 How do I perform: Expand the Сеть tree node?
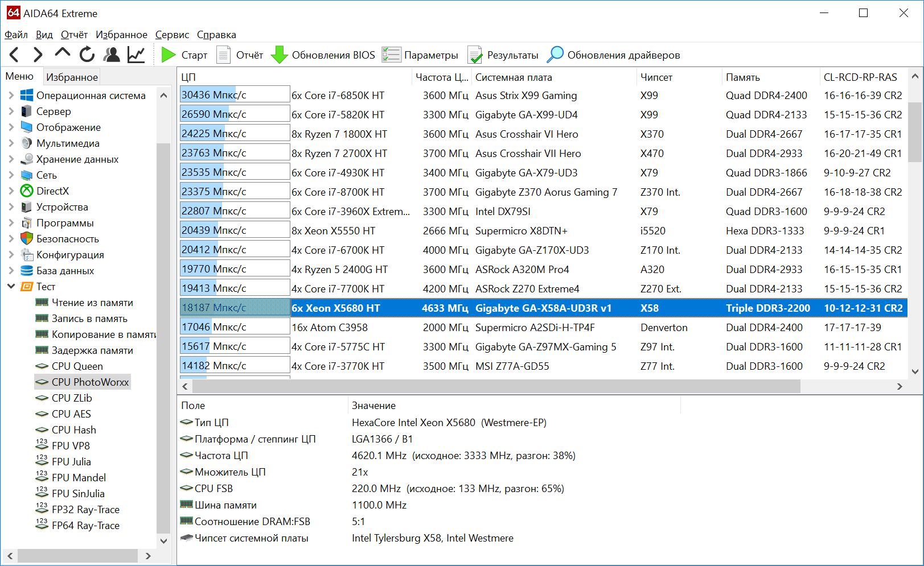(x=11, y=175)
